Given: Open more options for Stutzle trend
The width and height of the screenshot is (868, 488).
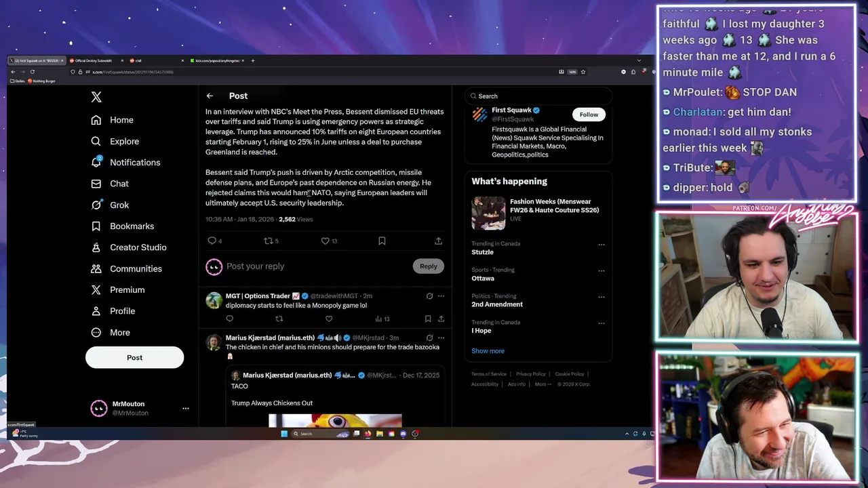Looking at the screenshot, I should click(x=601, y=245).
